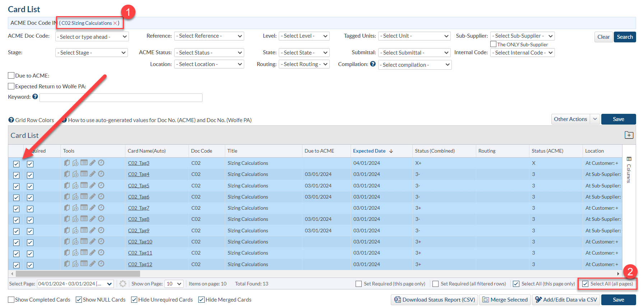Click add-document icon in C02_Tag9 row

click(x=75, y=230)
